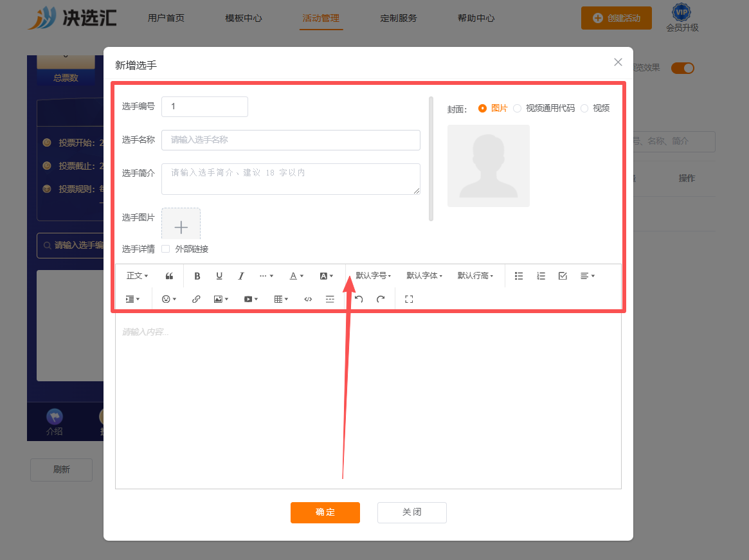749x560 pixels.
Task: Go to 用户首页 nav item
Action: 166,18
